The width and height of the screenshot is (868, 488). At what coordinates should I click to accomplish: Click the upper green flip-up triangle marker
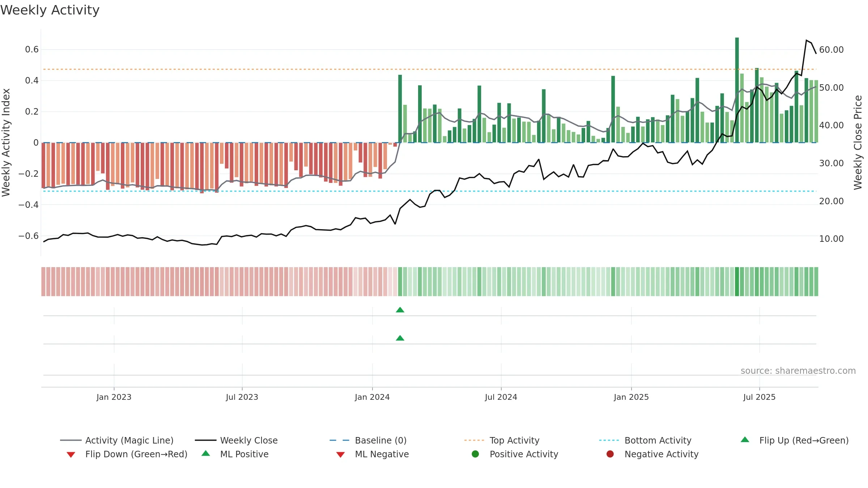(x=400, y=310)
